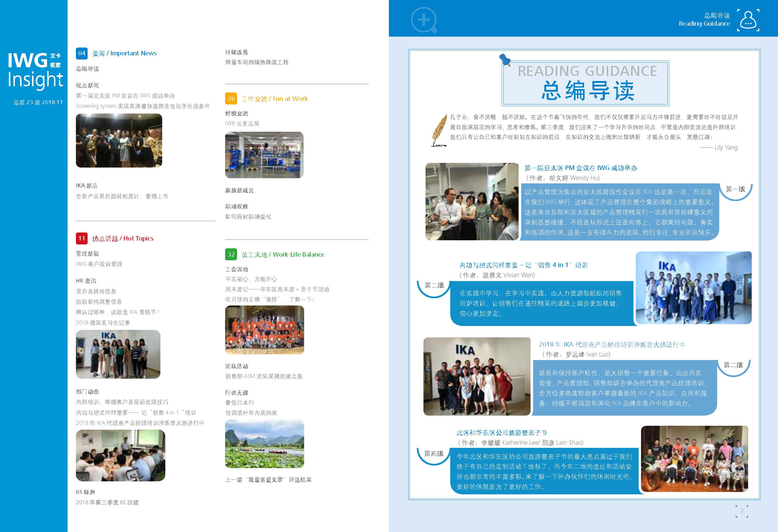This screenshot has width=778, height=532.
Task: Click 2018 年第三季度 6S 回顾 line
Action: pos(107,502)
